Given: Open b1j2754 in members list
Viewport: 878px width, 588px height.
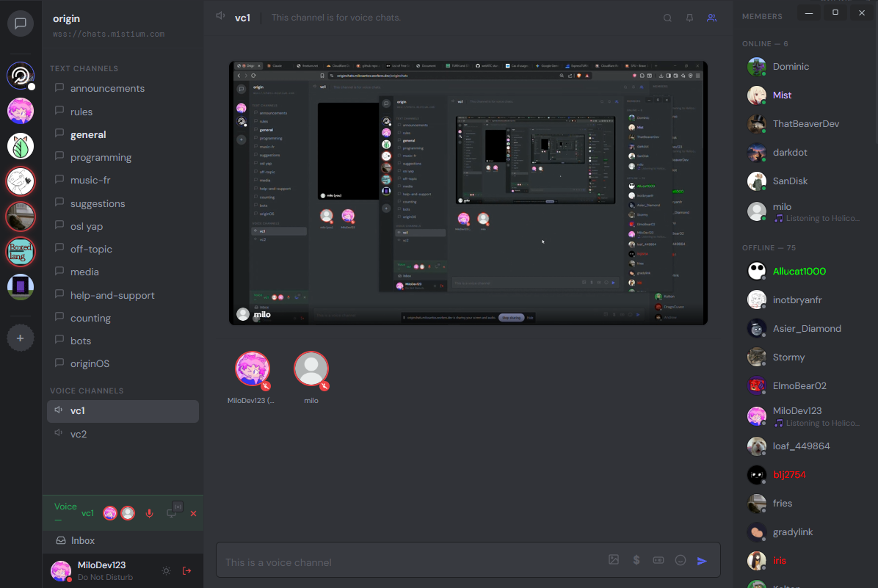Looking at the screenshot, I should pos(805,475).
